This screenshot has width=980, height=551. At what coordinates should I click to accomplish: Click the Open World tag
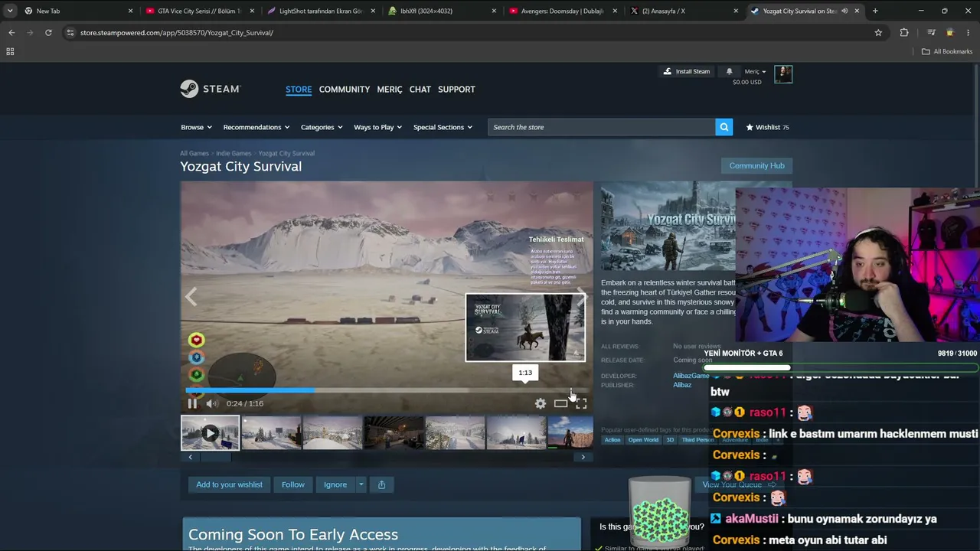[643, 440]
